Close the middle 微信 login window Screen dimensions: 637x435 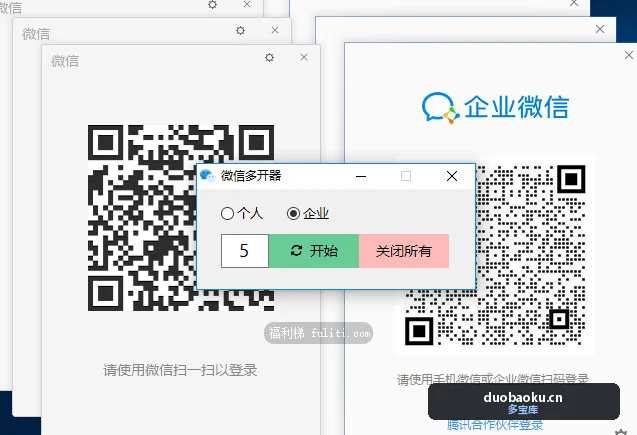click(x=275, y=30)
